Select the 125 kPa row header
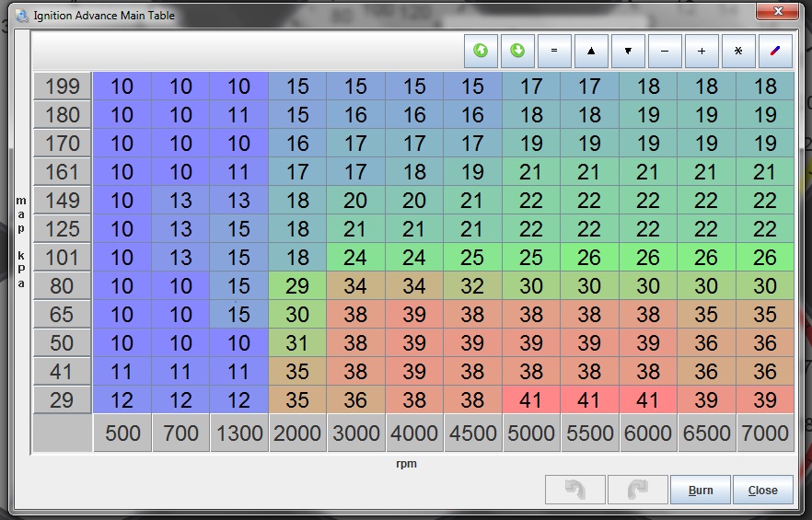This screenshot has height=520, width=812. point(63,228)
